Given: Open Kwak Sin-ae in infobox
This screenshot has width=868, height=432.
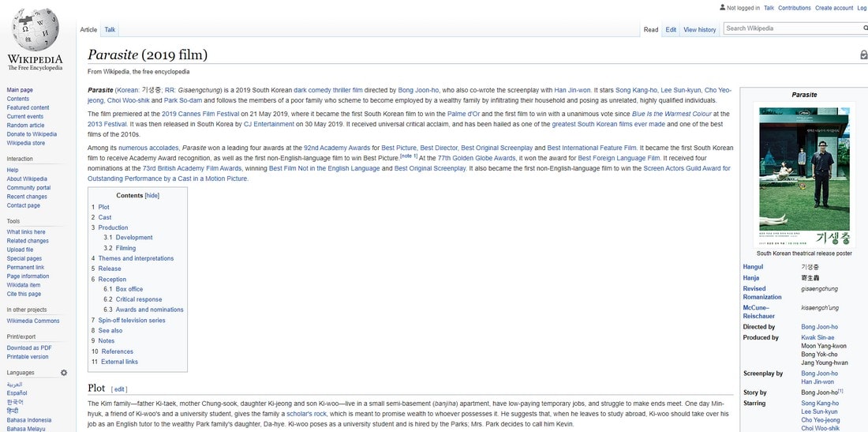Looking at the screenshot, I should pos(817,337).
